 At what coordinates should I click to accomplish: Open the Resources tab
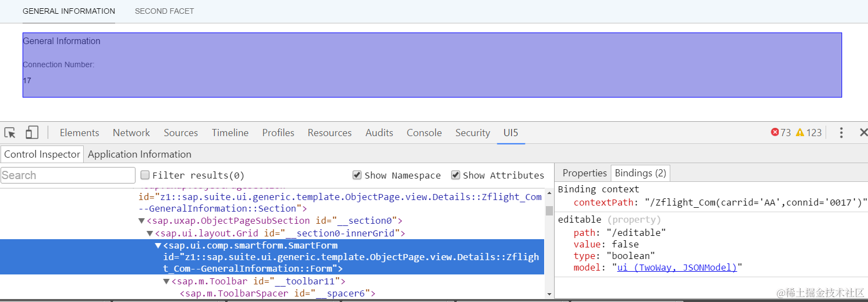(329, 133)
